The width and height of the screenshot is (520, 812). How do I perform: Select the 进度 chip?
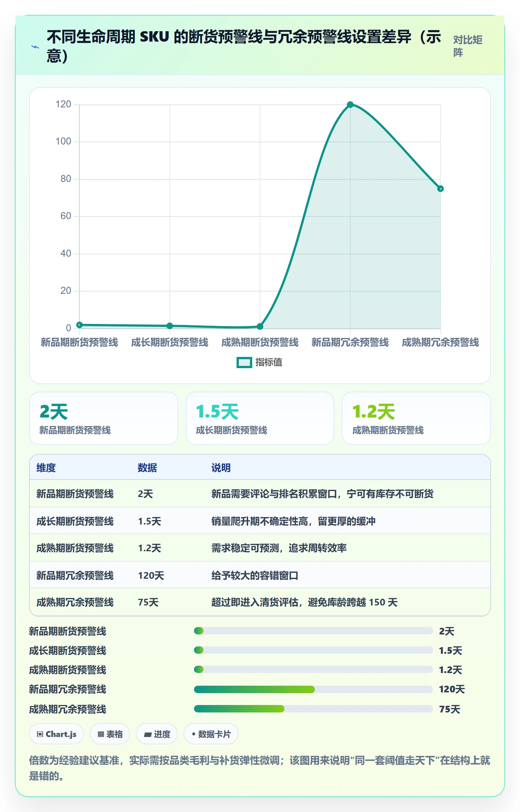pyautogui.click(x=157, y=734)
